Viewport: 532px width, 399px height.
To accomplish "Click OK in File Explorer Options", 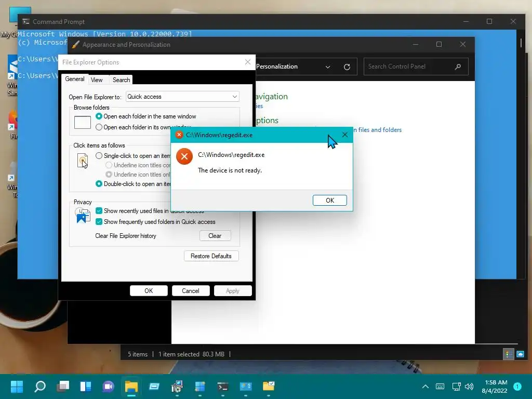I will [x=149, y=291].
